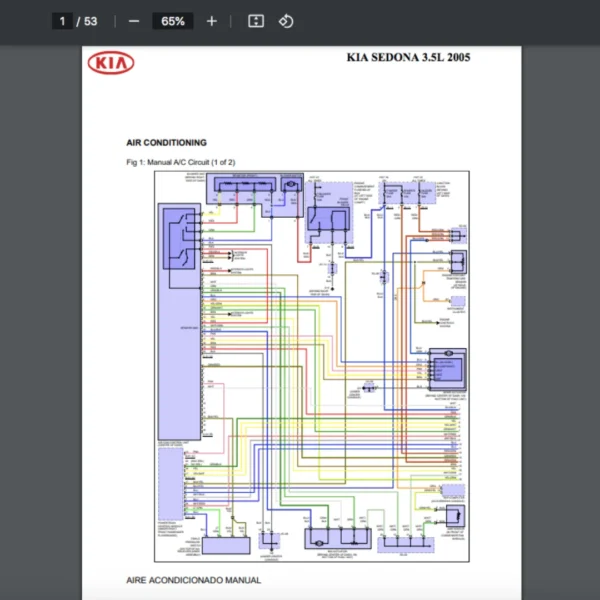Screen dimensions: 600x600
Task: Click the blue connector block at diagram right
Action: pyautogui.click(x=447, y=369)
